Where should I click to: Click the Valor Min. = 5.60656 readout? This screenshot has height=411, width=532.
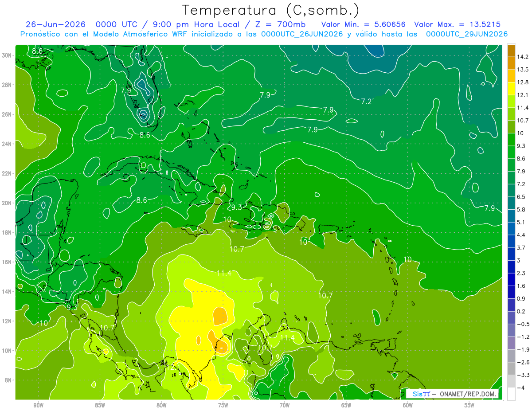[x=363, y=25]
